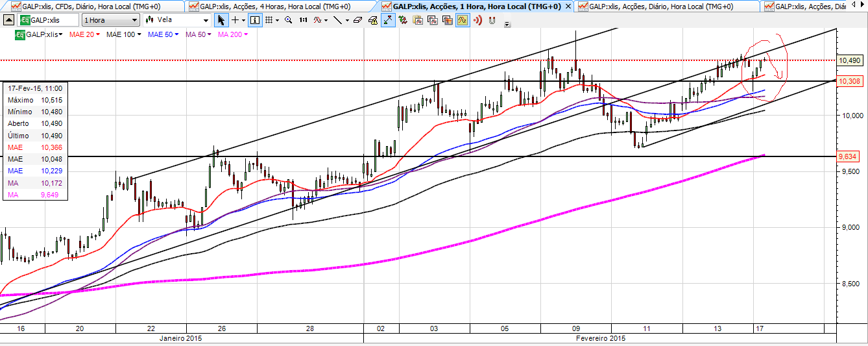This screenshot has height=346, width=868.
Task: Toggle the highlighted green line-point icon
Action: 388,20
